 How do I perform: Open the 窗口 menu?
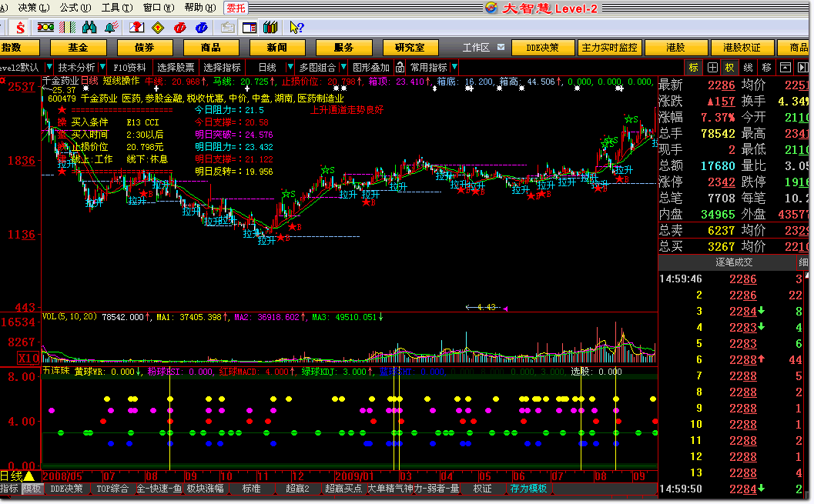[159, 8]
